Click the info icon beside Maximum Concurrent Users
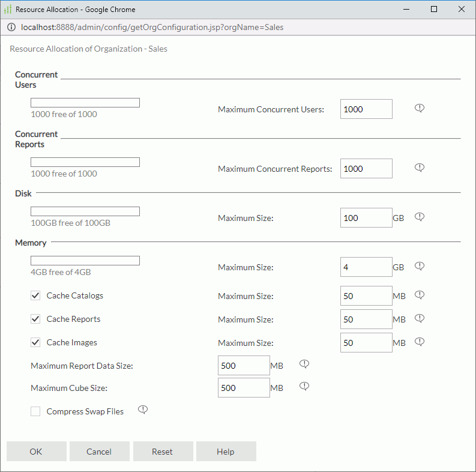 pos(420,108)
